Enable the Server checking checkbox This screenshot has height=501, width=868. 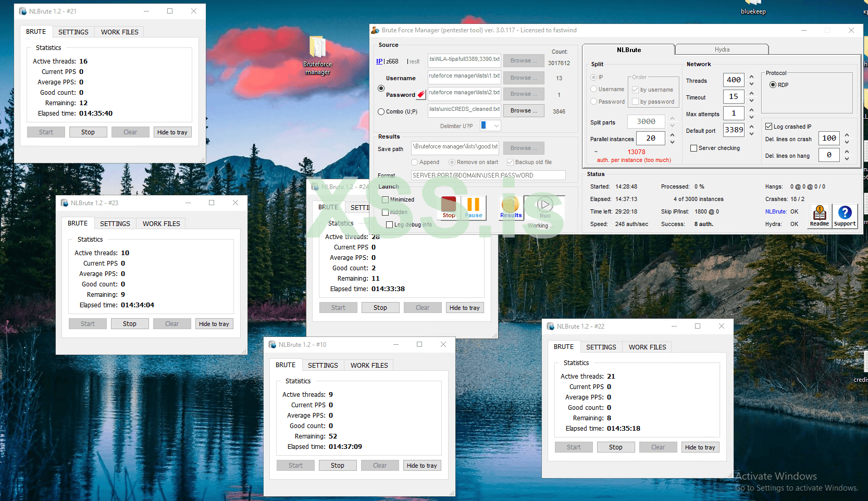pyautogui.click(x=693, y=148)
